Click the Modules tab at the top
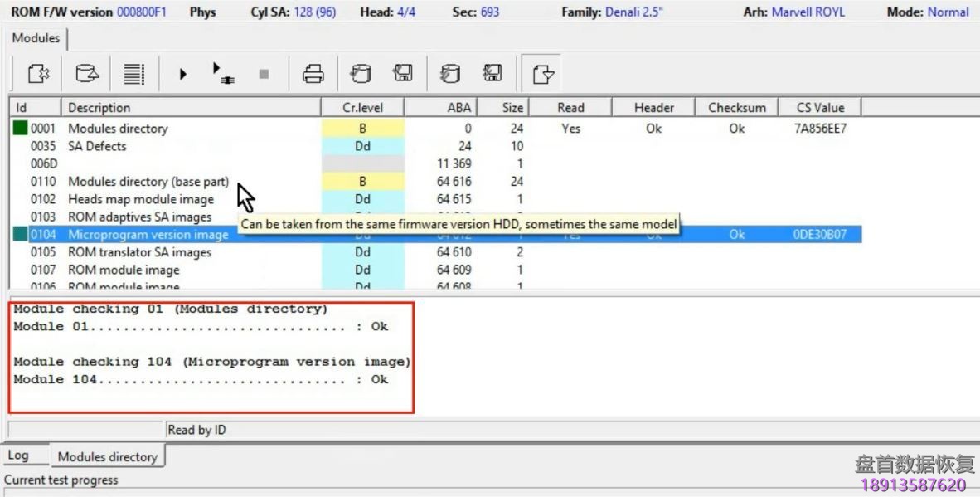The image size is (980, 497). [x=37, y=37]
